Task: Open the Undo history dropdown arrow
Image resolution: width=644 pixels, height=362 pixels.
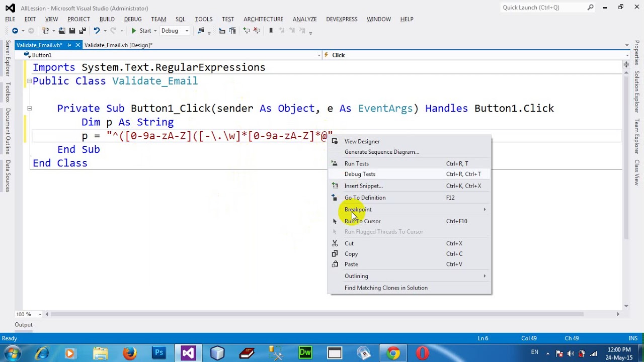Action: click(105, 31)
